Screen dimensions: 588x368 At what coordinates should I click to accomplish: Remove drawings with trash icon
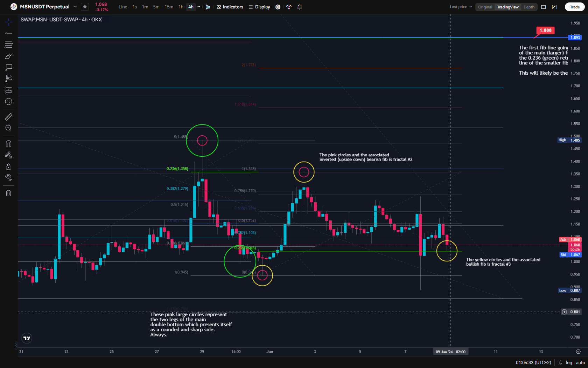click(9, 193)
